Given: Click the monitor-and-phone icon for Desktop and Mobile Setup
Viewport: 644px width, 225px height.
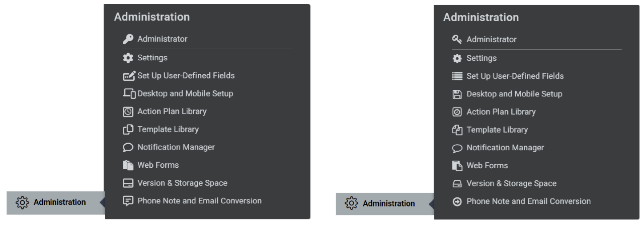Looking at the screenshot, I should [x=129, y=93].
